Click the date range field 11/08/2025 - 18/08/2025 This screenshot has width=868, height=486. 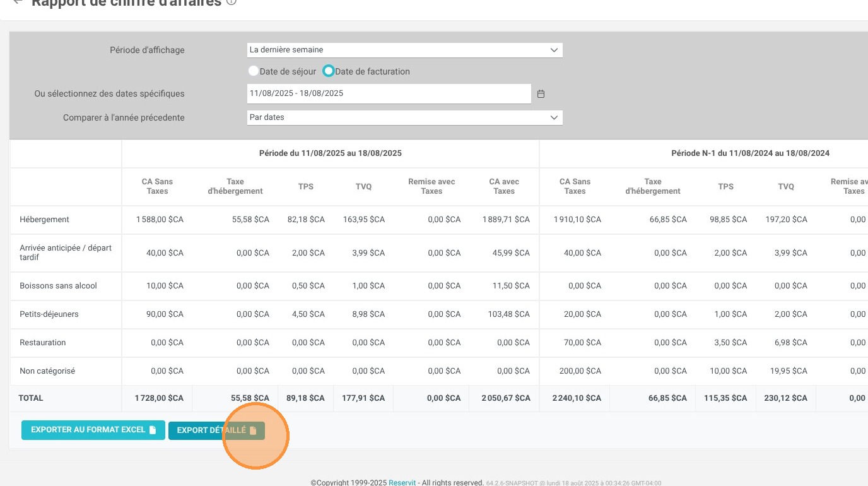point(389,93)
